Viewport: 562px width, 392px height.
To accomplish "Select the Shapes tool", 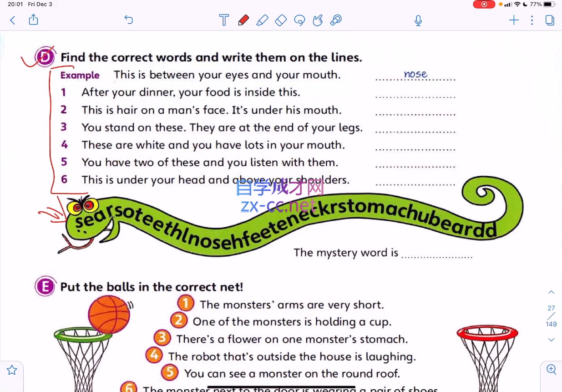I will (x=318, y=20).
